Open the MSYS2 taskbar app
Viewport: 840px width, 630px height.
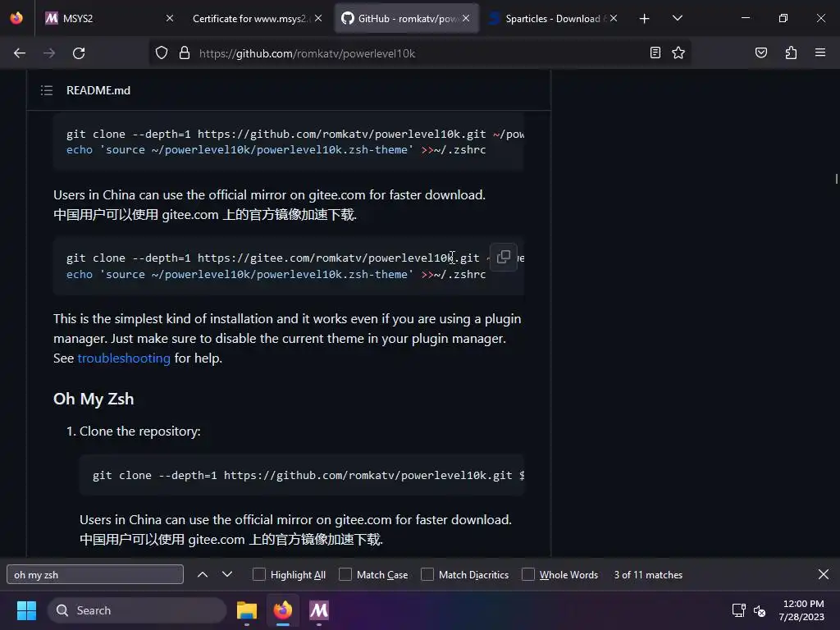[319, 610]
